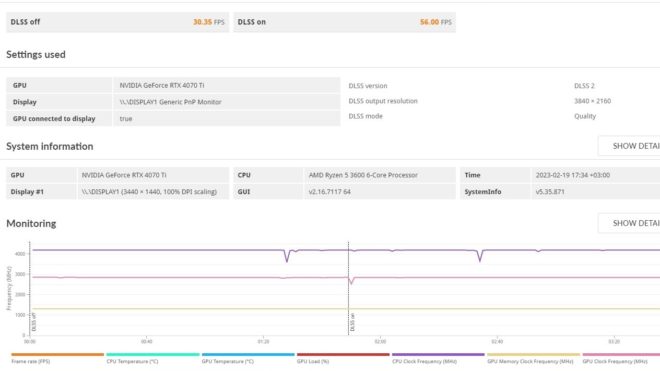
Task: Toggle CPU Temperature legend series
Action: coord(153,358)
